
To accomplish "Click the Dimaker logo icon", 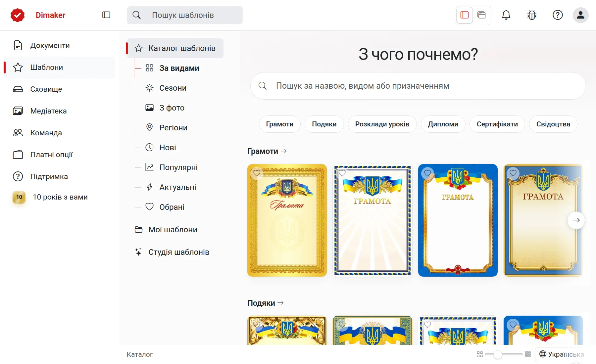I will 18,15.
